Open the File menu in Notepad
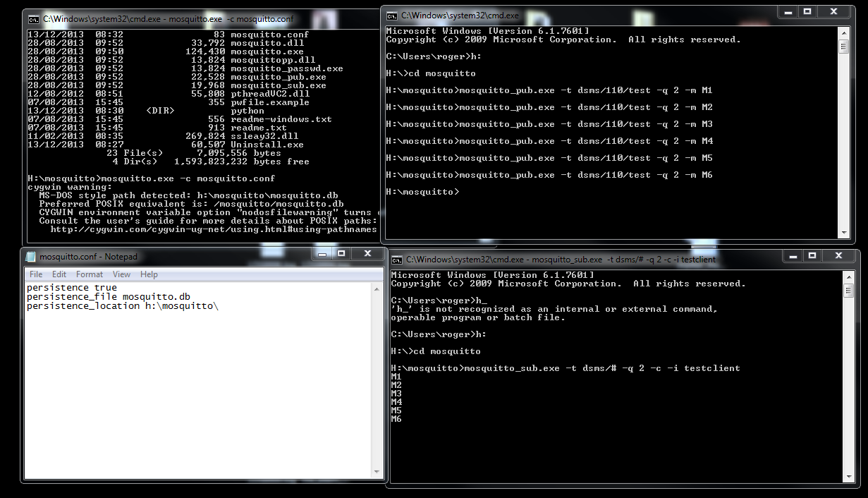This screenshot has height=498, width=868. tap(36, 274)
